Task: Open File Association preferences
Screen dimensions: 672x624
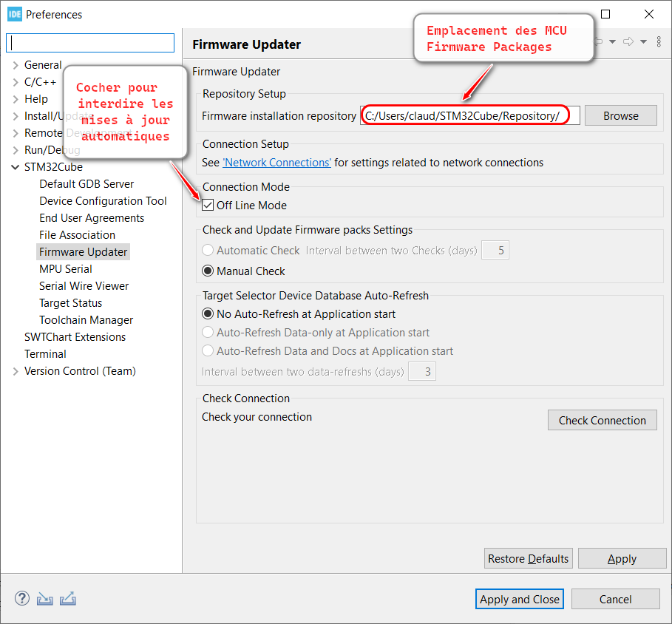Action: (77, 235)
